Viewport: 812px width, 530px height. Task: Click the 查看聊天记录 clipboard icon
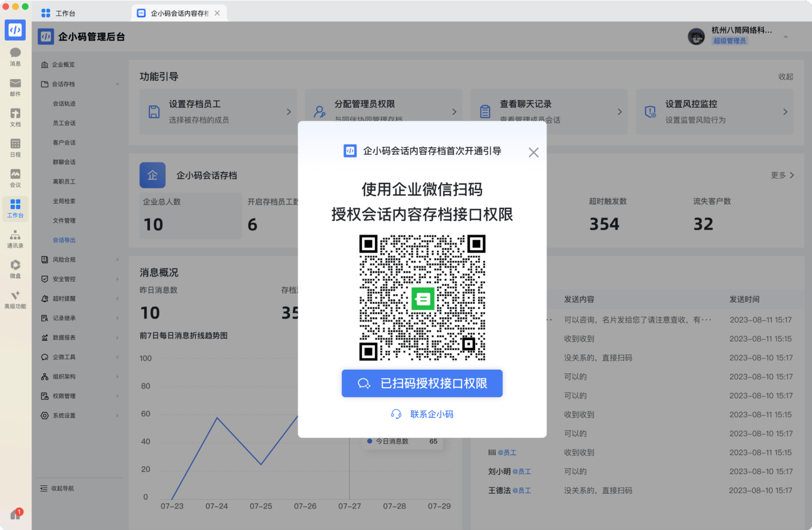tap(485, 112)
